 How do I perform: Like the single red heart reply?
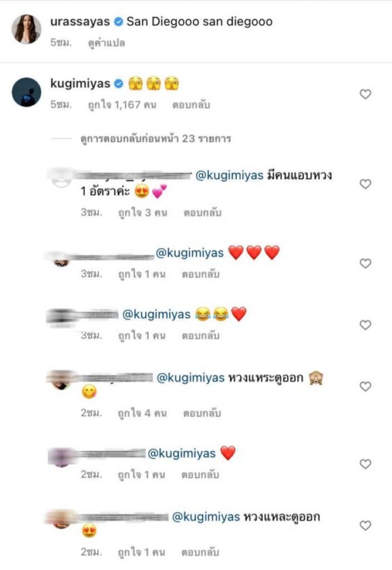(x=365, y=464)
